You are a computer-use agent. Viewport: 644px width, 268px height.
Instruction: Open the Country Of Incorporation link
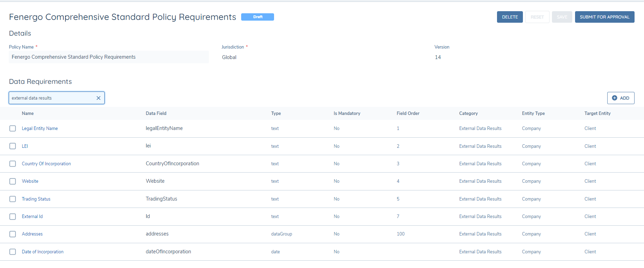pos(46,164)
